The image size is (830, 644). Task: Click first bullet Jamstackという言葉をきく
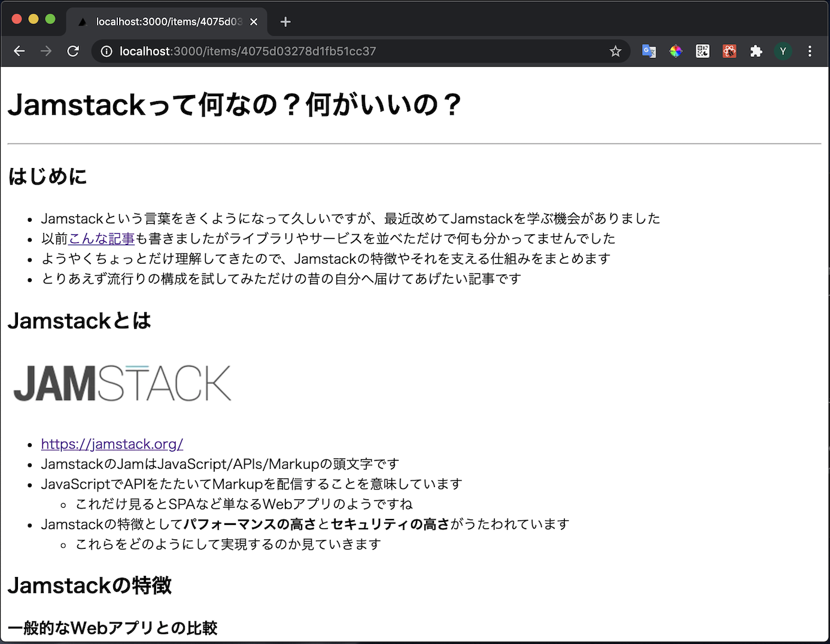[351, 218]
